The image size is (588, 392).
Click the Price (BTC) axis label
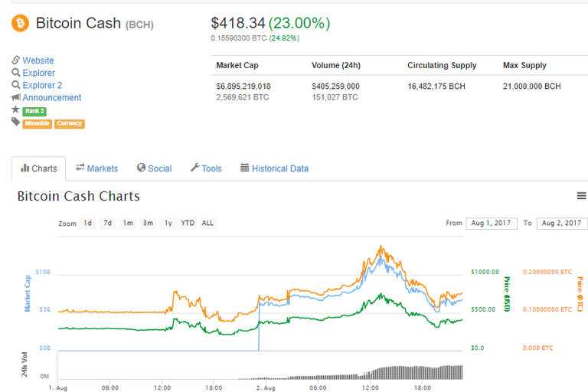pos(580,294)
